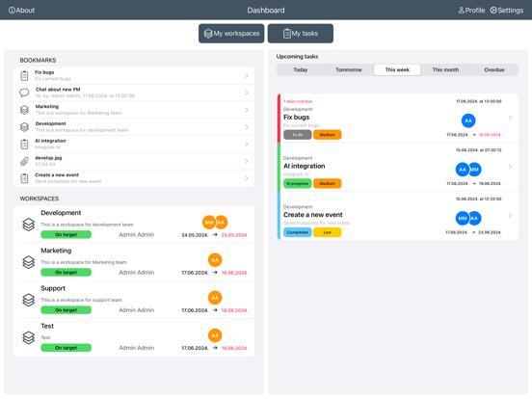This screenshot has height=399, width=532.
Task: Click the Upcoming tasks heading
Action: [297, 56]
